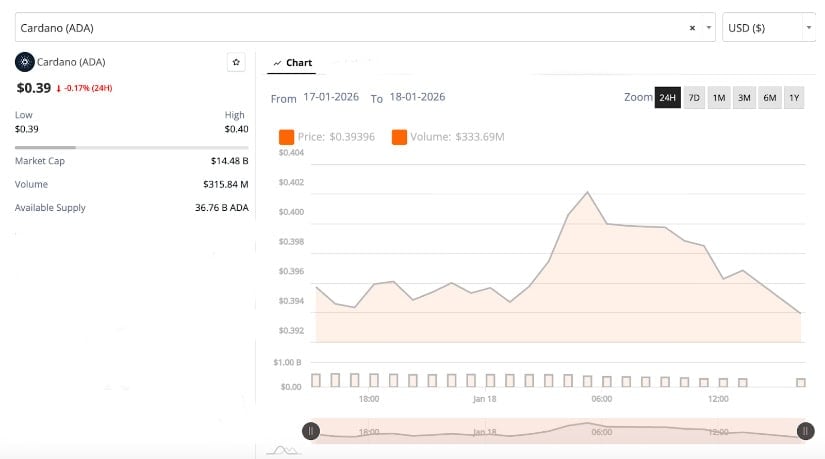Viewport: 825px width, 459px height.
Task: Select the 7D zoom tab
Action: tap(694, 98)
